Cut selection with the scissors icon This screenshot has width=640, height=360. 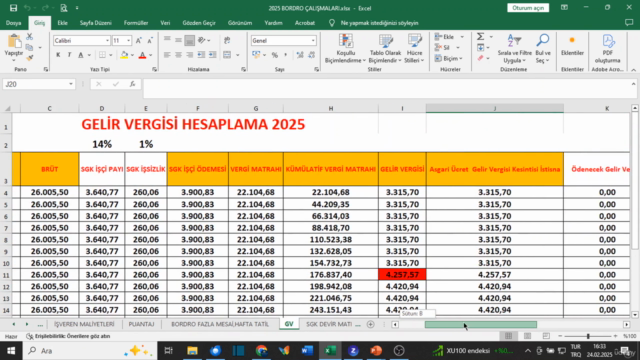pyautogui.click(x=29, y=37)
